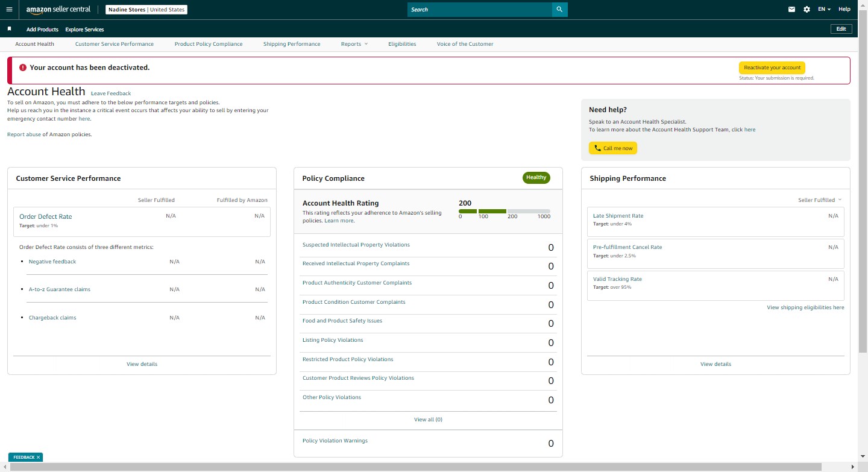
Task: Click View details under Customer Service Performance
Action: point(142,364)
